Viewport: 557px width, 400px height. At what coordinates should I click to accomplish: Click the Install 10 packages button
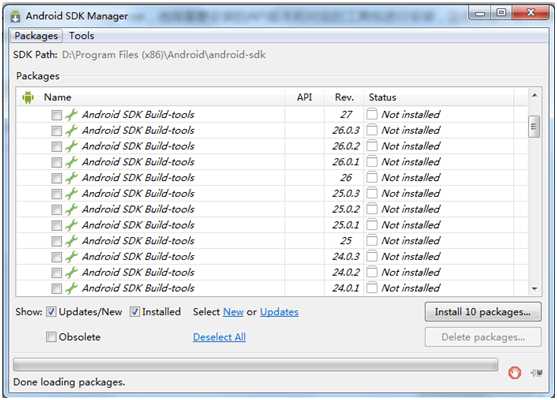click(x=483, y=312)
